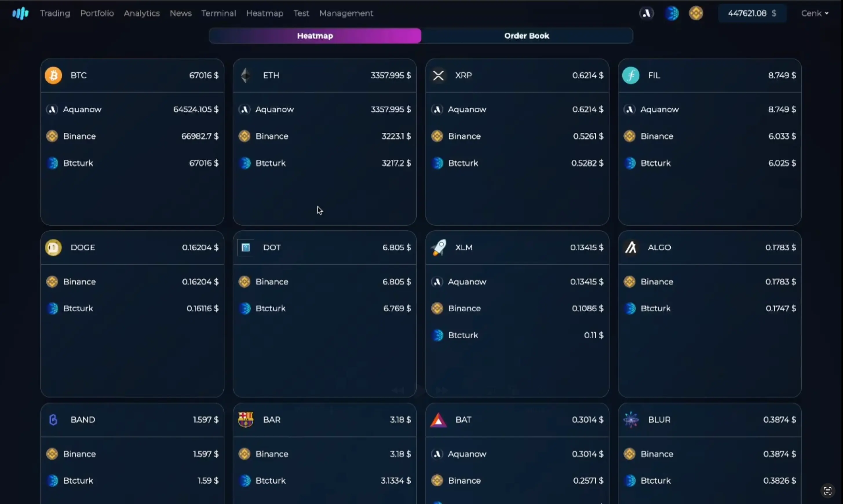
Task: Switch to the Order Book tab
Action: point(527,36)
